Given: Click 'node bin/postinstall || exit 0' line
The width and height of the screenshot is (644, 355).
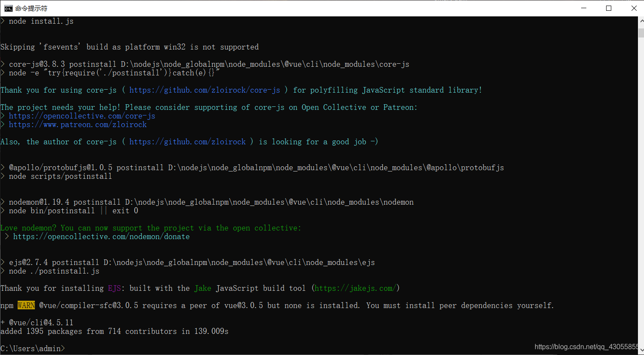Looking at the screenshot, I should point(69,211).
